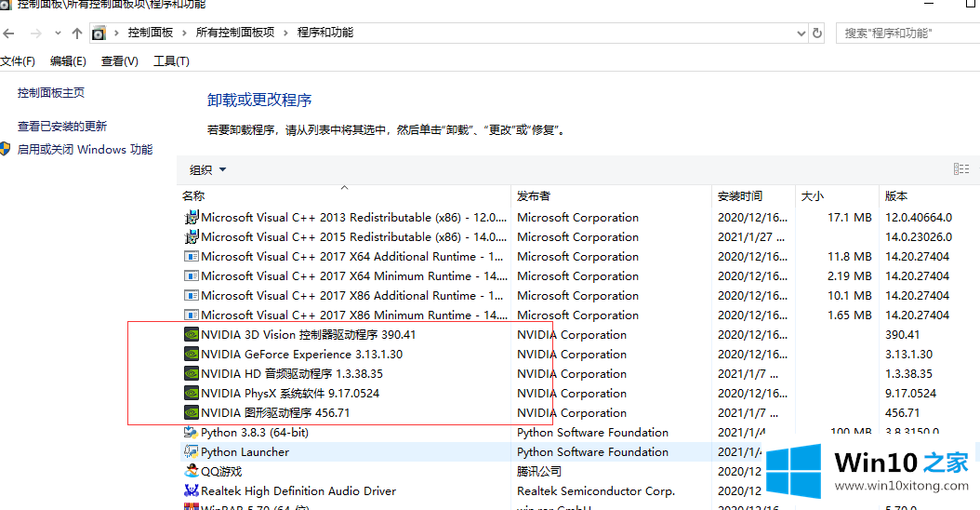This screenshot has height=510, width=980.
Task: Select Microsoft Visual C++ 2013 Redistributable row
Action: tap(580, 217)
